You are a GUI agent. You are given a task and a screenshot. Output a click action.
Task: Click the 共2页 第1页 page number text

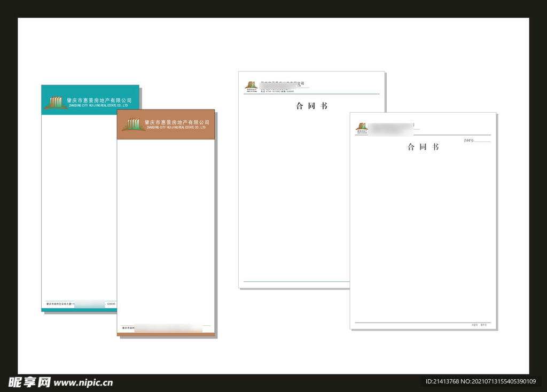pos(479,325)
